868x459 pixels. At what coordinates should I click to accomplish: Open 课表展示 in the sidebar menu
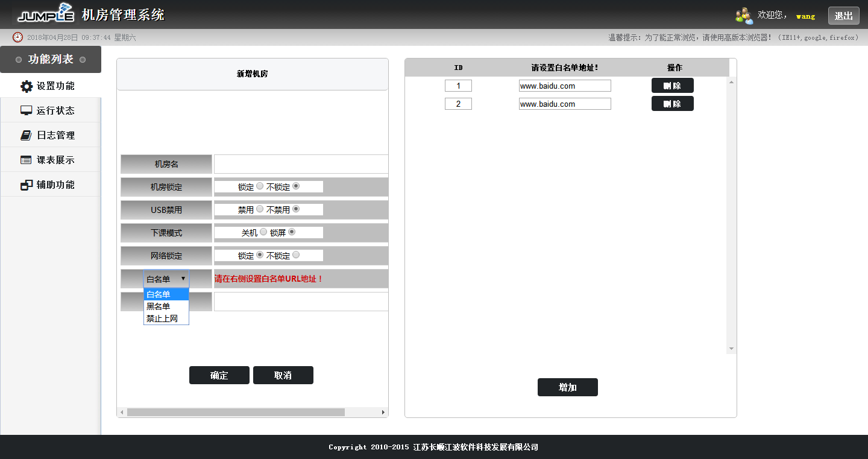[55, 160]
